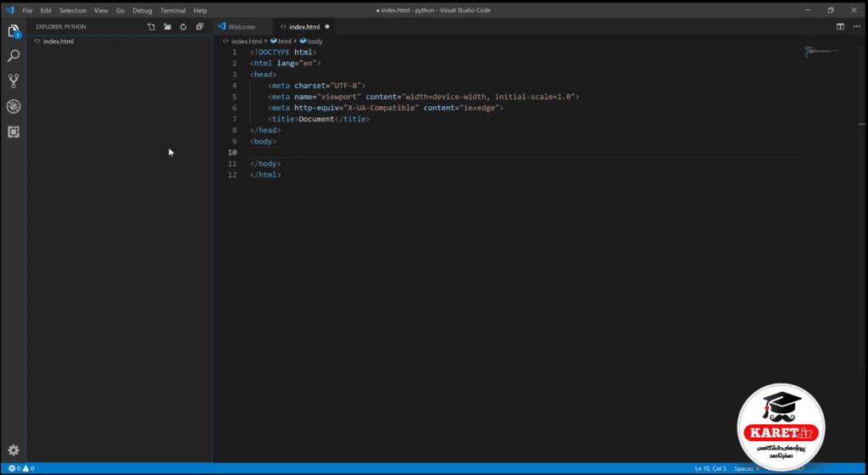Refresh the Explorer file list

pos(183,26)
